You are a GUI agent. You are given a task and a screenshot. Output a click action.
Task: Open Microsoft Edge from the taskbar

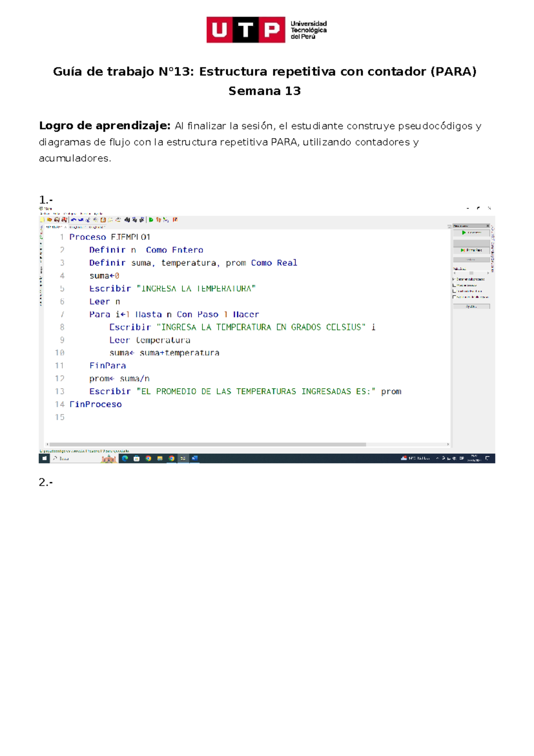125,458
